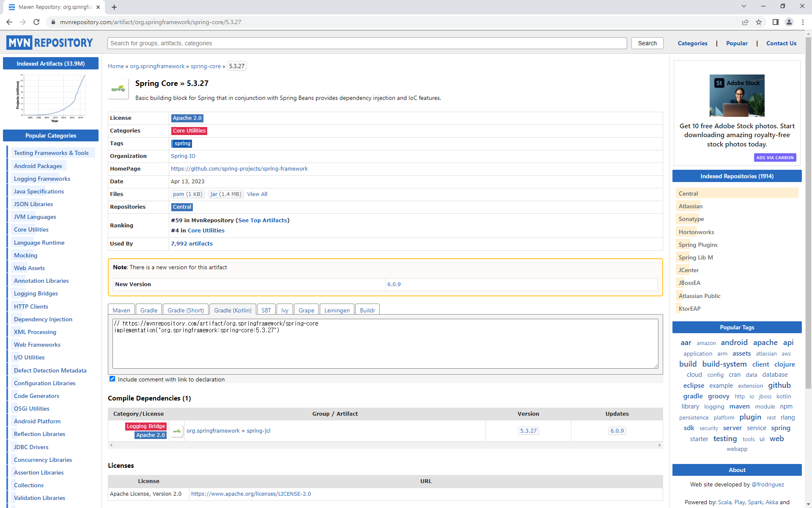Switch to the Maven tab
This screenshot has height=508, width=812.
click(x=121, y=310)
